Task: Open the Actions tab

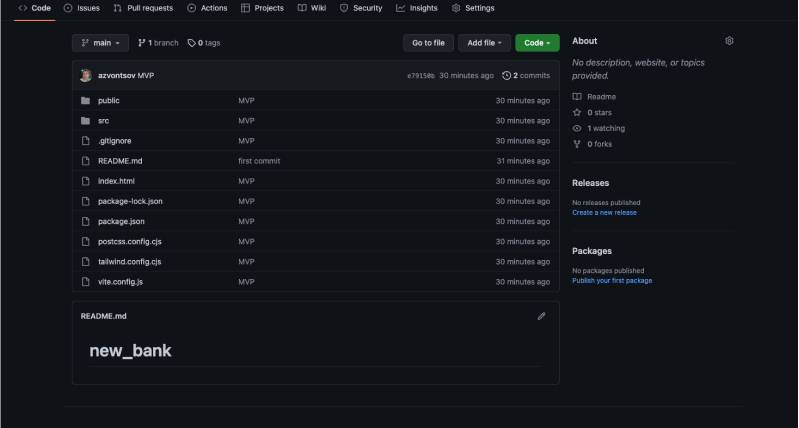Action: coord(207,8)
